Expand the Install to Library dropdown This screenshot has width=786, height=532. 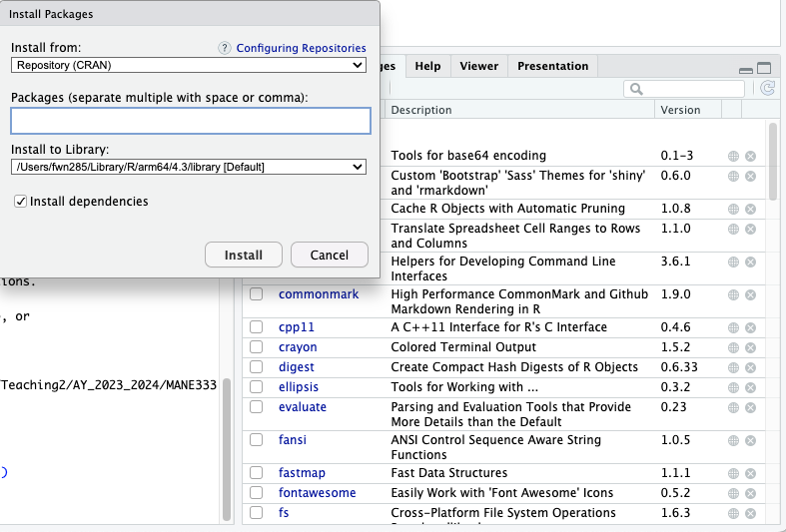[x=189, y=167]
